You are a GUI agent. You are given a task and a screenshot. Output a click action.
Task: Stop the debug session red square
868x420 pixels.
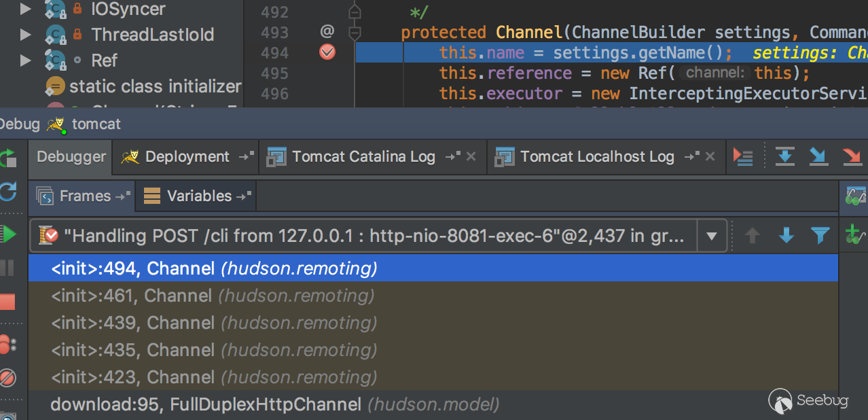click(7, 302)
